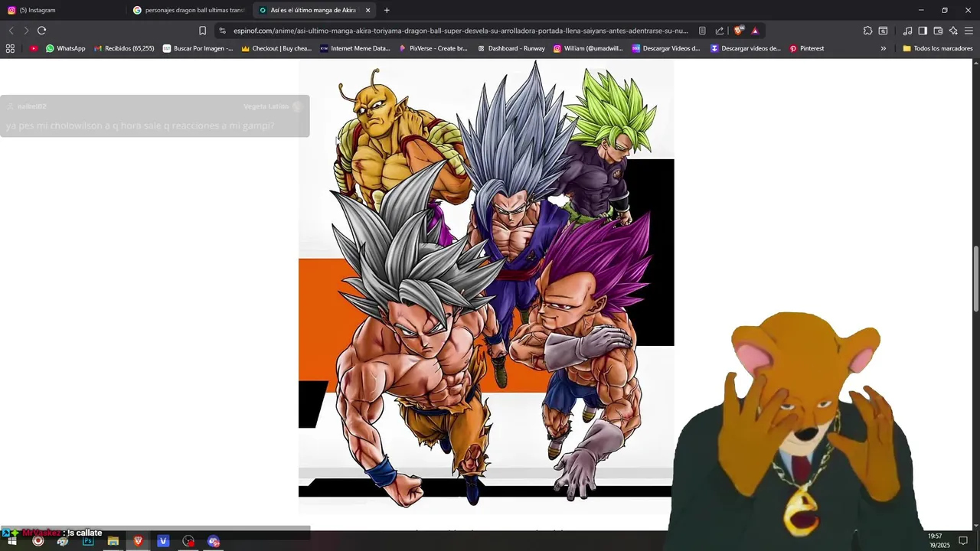
Task: Open the site information icon in address bar
Action: 222,31
